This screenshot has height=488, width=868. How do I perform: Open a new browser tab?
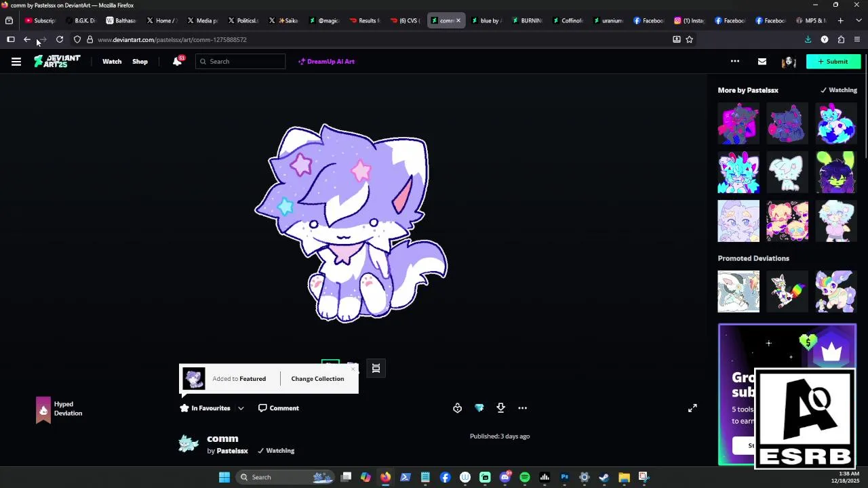(840, 21)
